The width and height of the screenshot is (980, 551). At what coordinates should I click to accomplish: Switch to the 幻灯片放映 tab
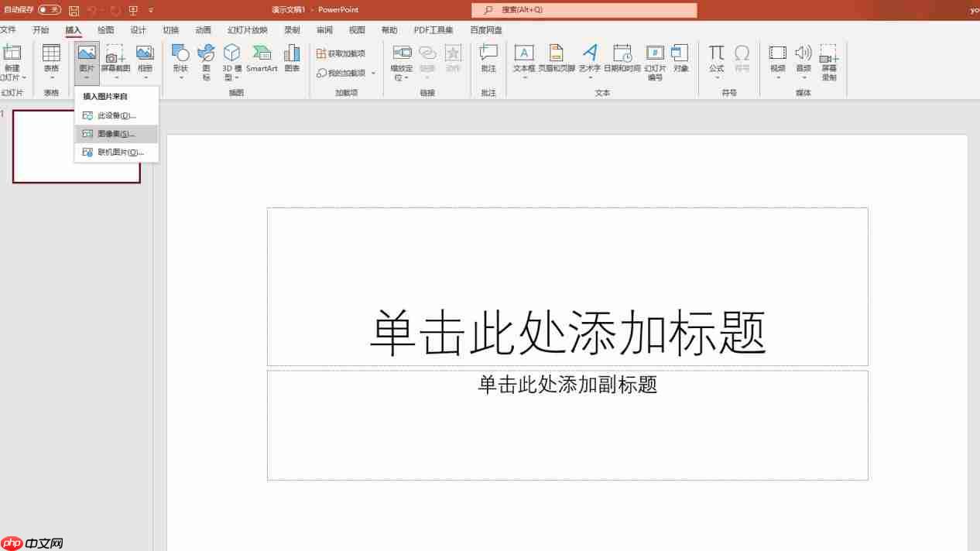point(247,30)
